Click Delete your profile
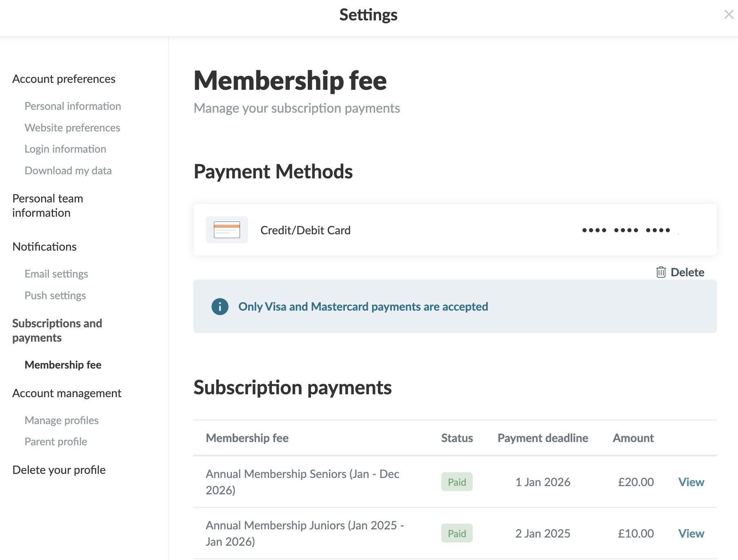 (59, 470)
